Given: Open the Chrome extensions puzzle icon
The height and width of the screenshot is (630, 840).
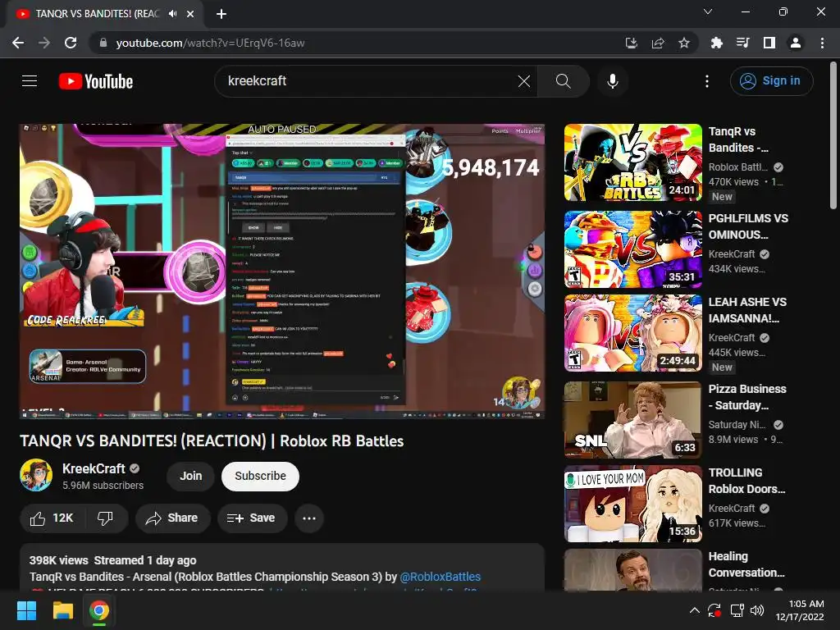Looking at the screenshot, I should coord(716,43).
